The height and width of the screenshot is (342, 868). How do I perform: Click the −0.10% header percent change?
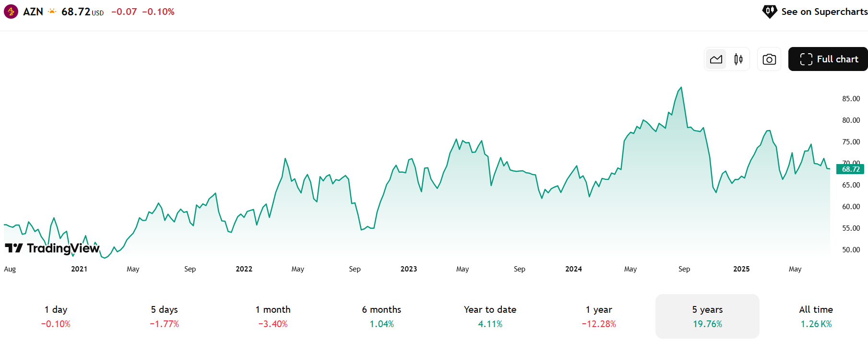[158, 12]
